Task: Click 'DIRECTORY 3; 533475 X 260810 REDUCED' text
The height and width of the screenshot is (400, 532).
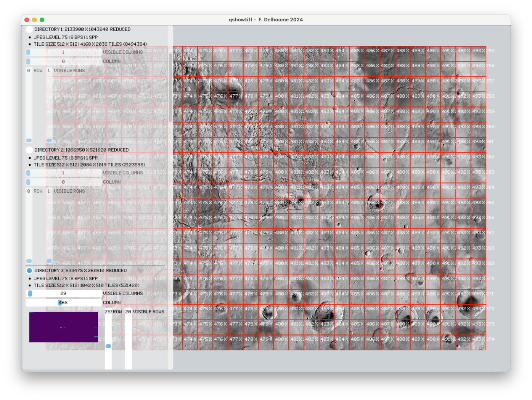Action: pyautogui.click(x=80, y=271)
